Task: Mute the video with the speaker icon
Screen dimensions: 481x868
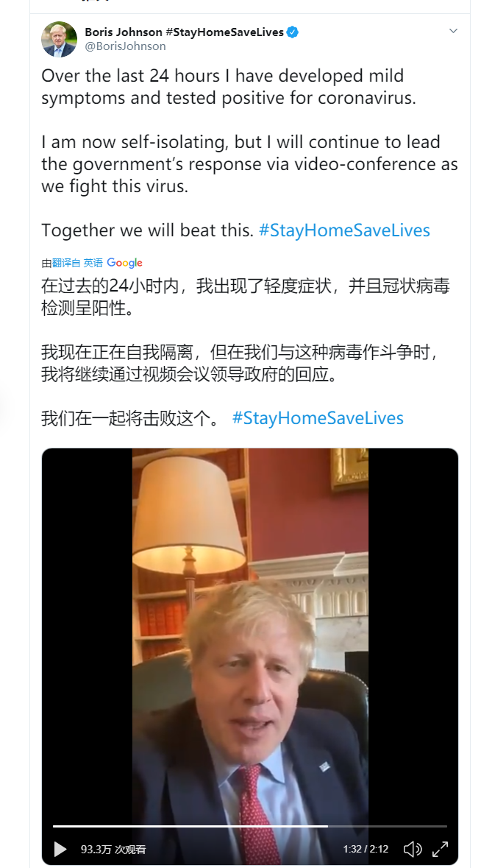Action: pos(413,849)
